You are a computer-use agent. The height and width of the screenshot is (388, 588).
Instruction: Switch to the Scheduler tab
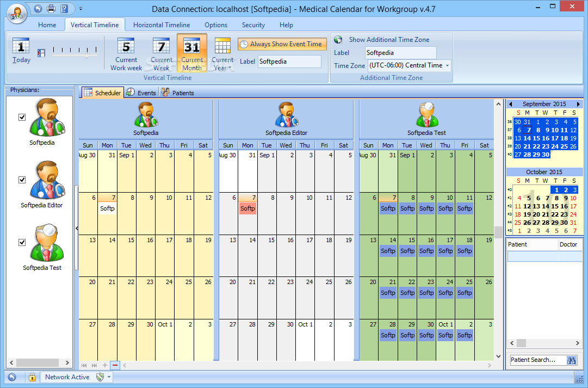(102, 93)
